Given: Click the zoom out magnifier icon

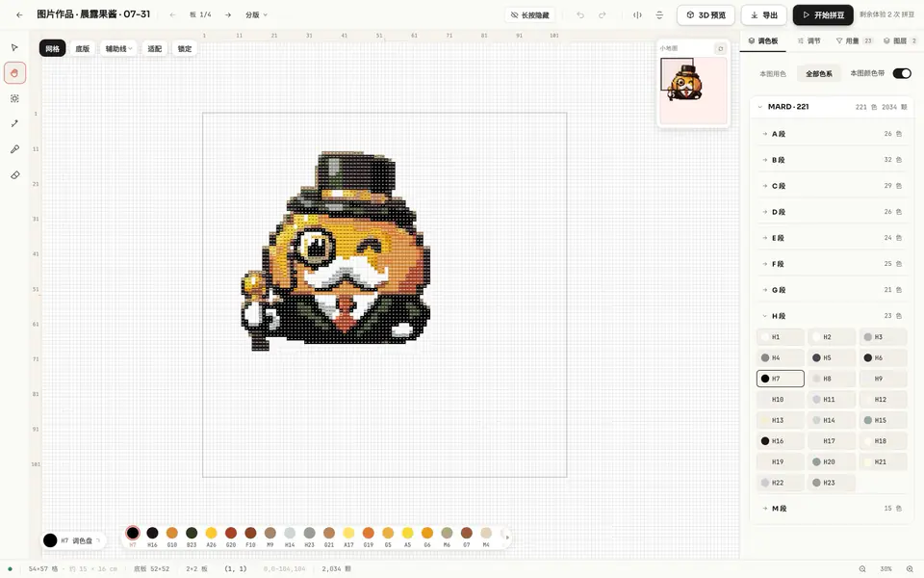Looking at the screenshot, I should (x=862, y=568).
